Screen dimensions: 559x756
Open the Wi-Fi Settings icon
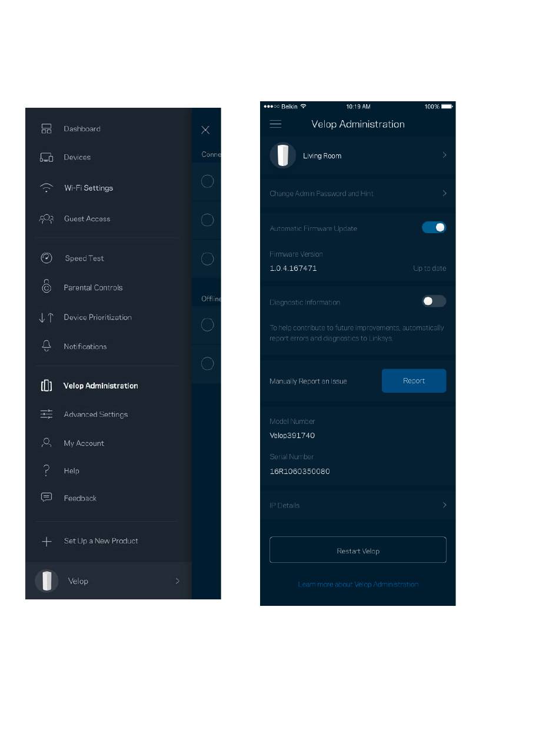(x=46, y=188)
